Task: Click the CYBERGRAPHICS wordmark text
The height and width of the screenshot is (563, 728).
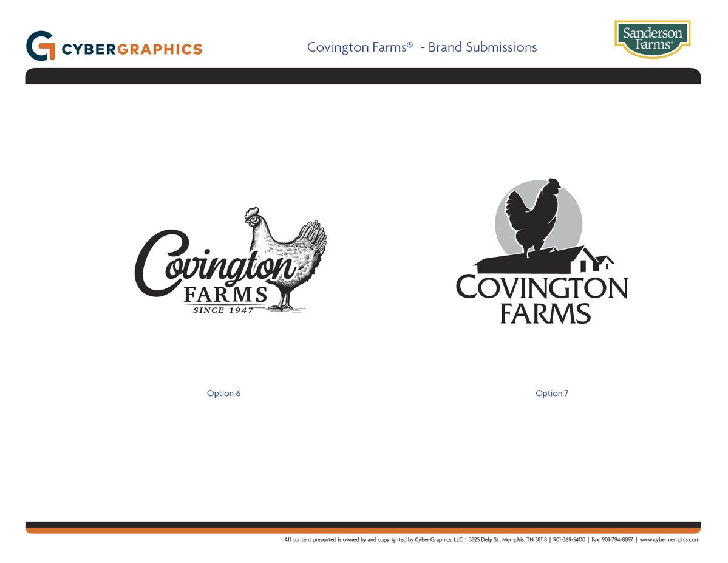Action: [132, 49]
